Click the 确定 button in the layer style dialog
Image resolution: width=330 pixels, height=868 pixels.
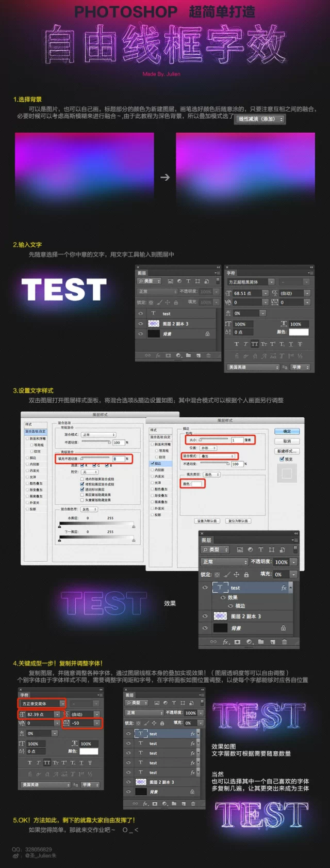287,431
